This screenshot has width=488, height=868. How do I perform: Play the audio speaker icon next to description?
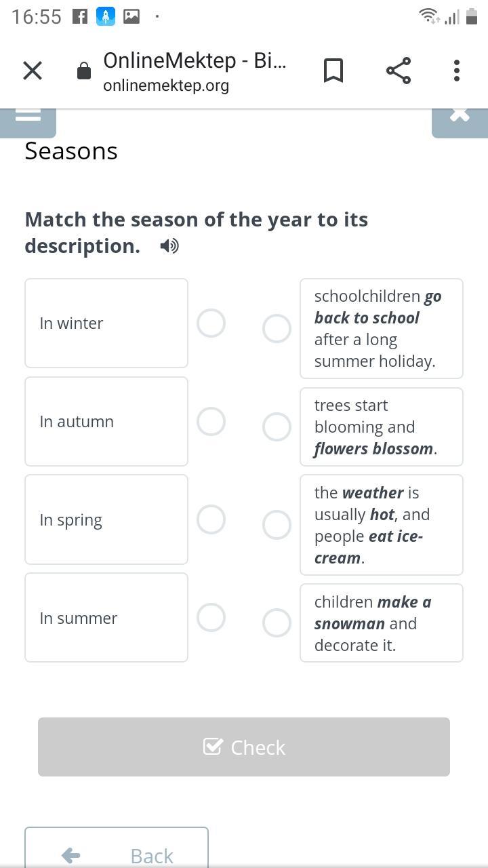tap(169, 246)
